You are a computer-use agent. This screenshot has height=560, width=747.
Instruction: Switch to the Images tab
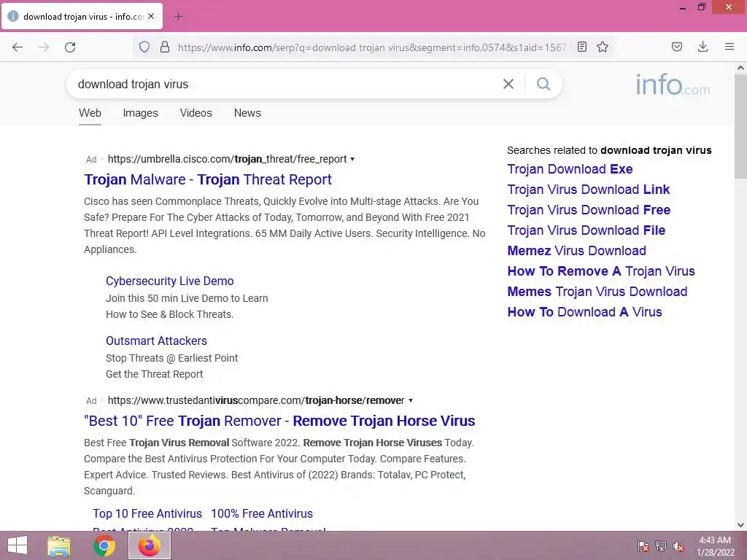click(141, 113)
